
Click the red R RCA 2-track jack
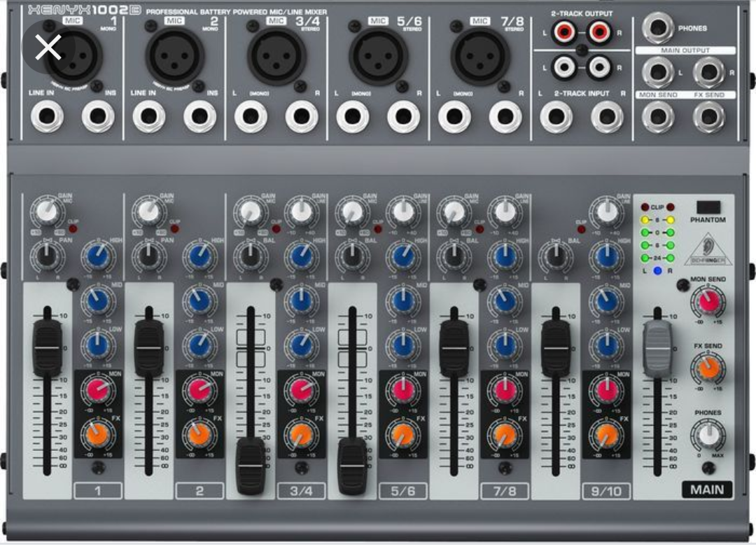click(599, 33)
